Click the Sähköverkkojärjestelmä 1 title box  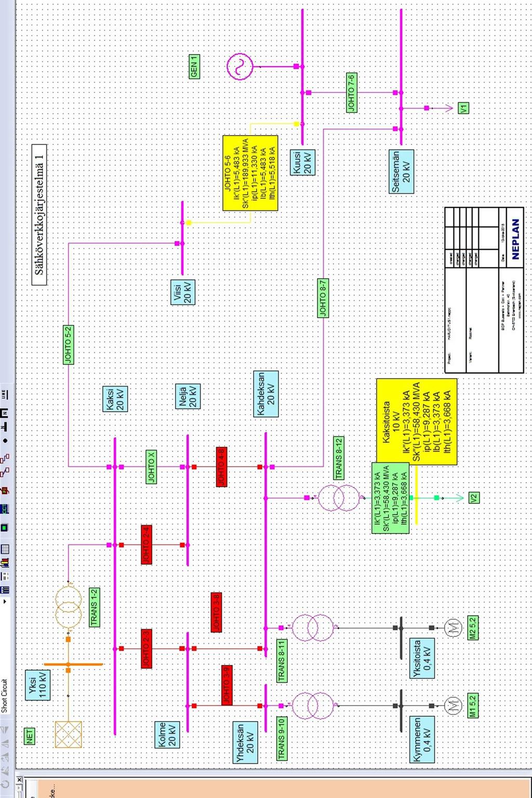pyautogui.click(x=39, y=215)
